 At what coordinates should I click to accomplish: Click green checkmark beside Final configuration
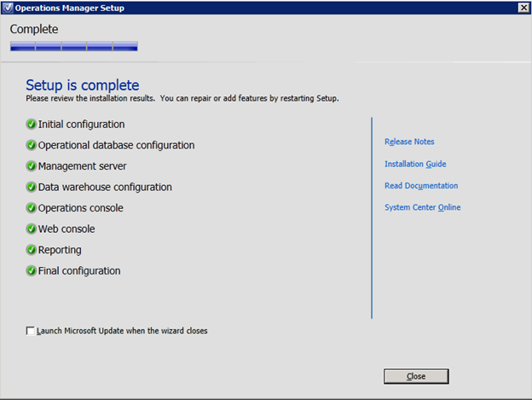click(x=31, y=270)
